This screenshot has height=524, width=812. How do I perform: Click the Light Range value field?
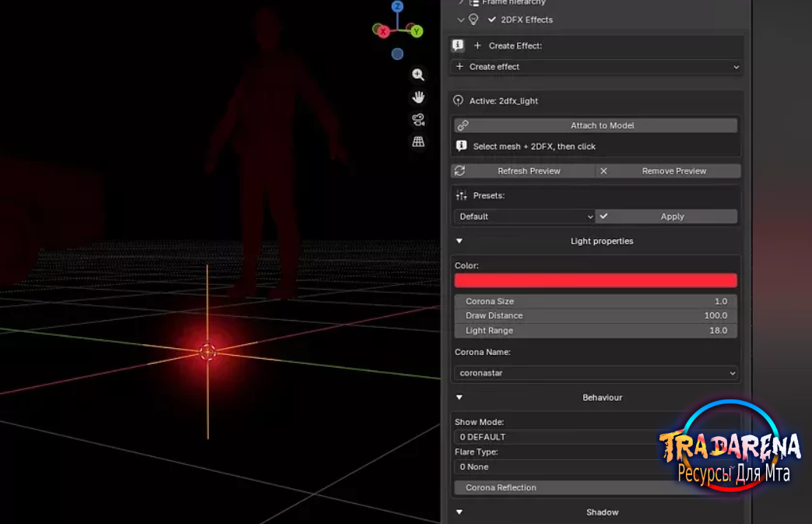tap(596, 330)
